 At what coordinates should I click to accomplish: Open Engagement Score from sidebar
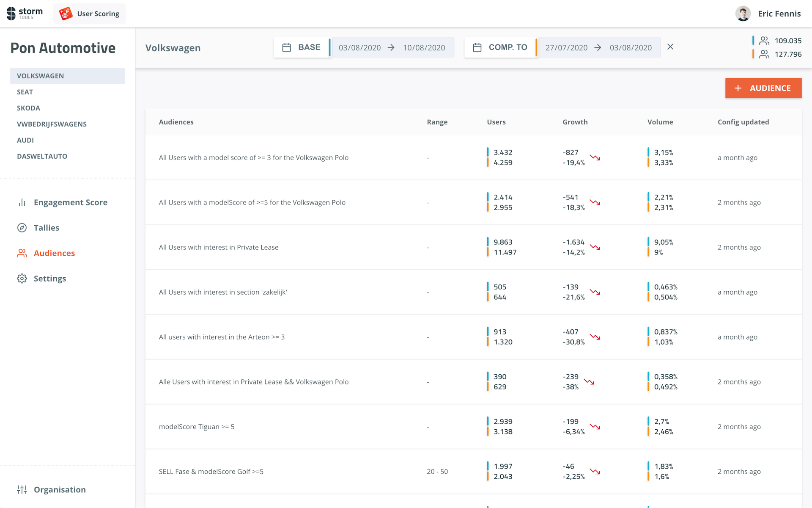[x=70, y=202]
